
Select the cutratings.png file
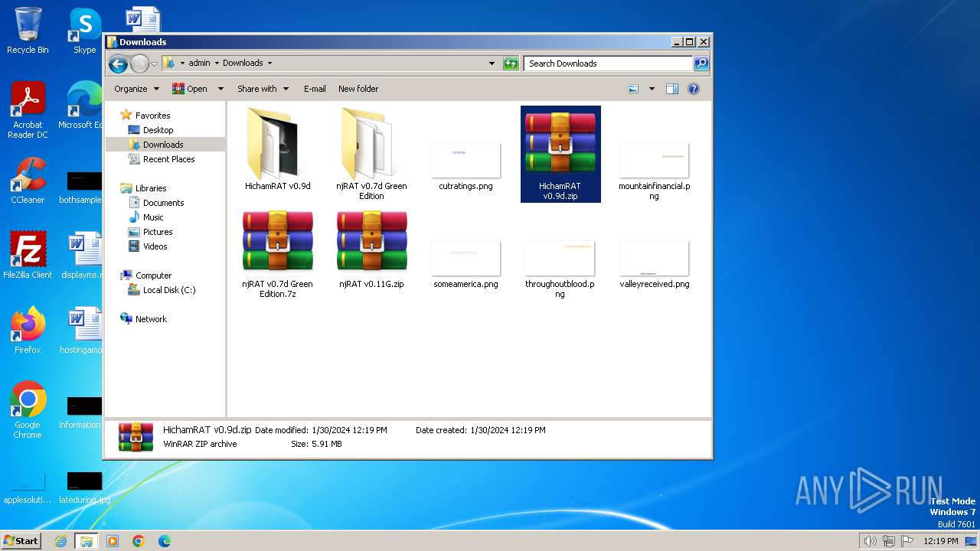pos(465,165)
